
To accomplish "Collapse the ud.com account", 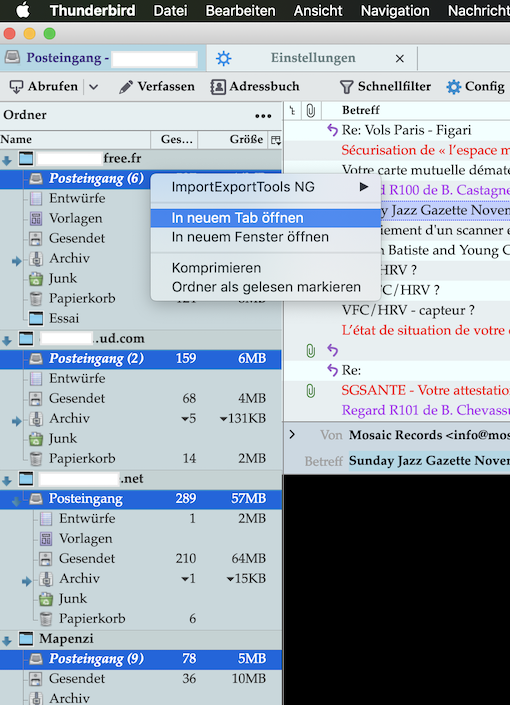I will (x=7, y=340).
